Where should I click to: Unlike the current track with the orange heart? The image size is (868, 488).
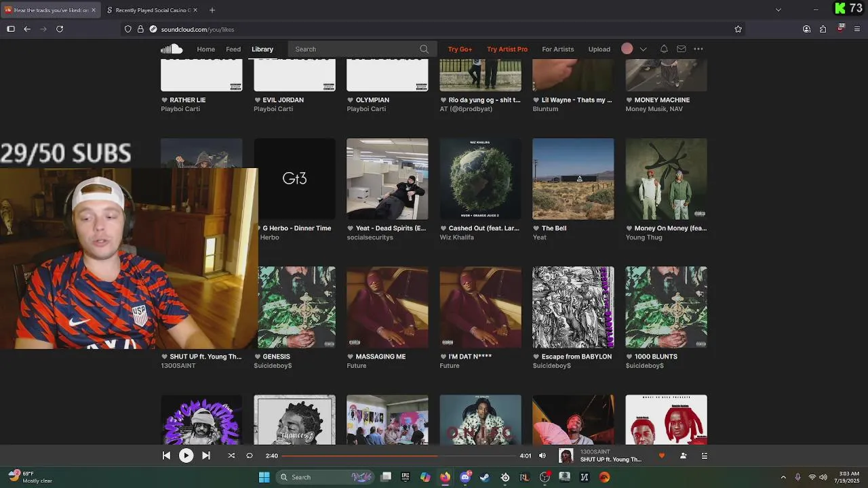[662, 456]
